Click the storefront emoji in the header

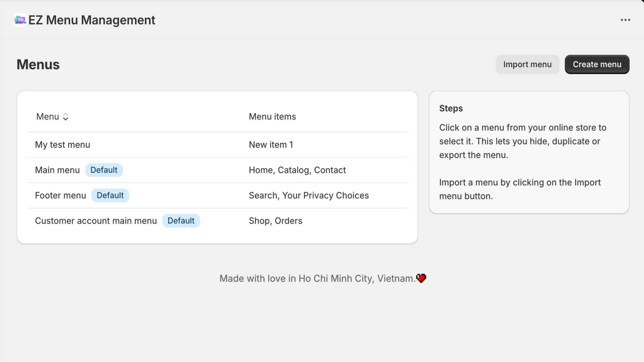pos(19,19)
